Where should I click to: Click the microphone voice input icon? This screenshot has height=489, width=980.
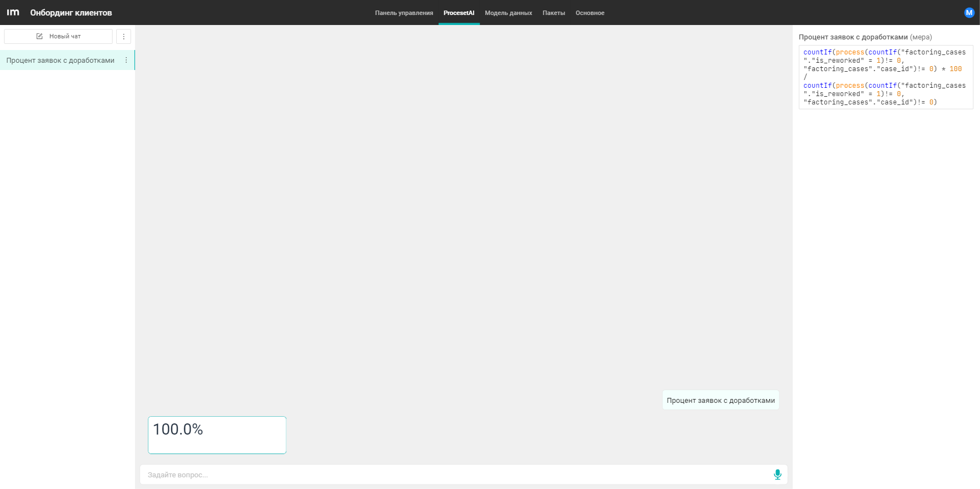pos(777,475)
